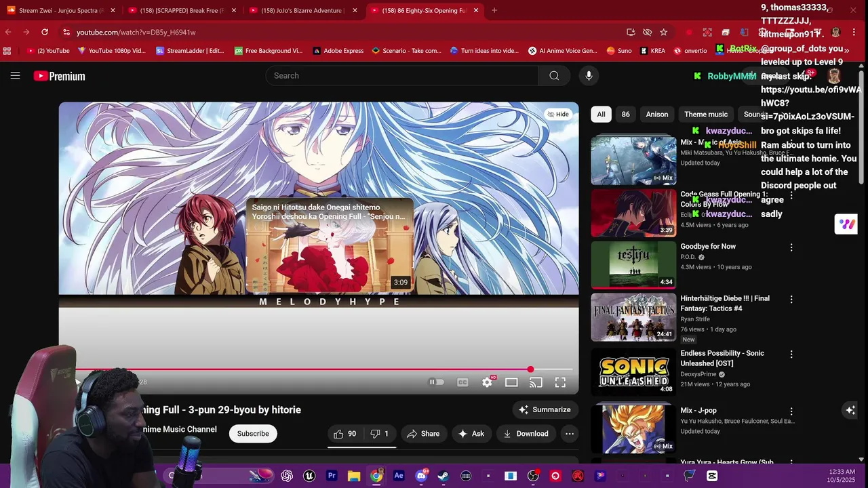
Task: Click the video progress bar scrubber
Action: coord(530,369)
